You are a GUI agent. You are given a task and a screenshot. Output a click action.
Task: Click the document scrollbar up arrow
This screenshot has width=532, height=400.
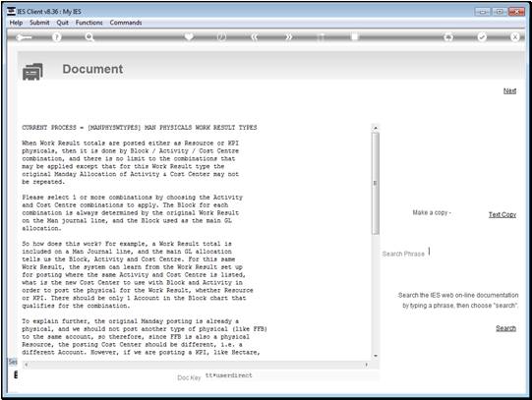[376, 128]
